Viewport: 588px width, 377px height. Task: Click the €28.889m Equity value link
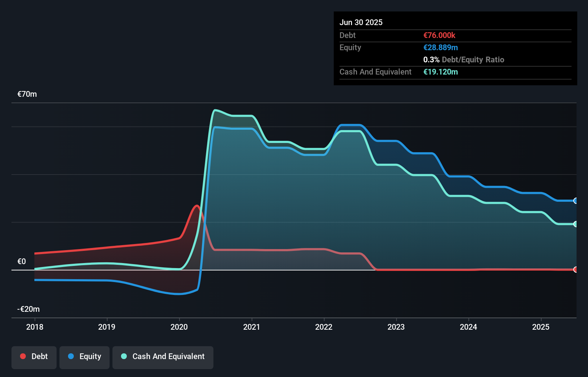click(441, 47)
